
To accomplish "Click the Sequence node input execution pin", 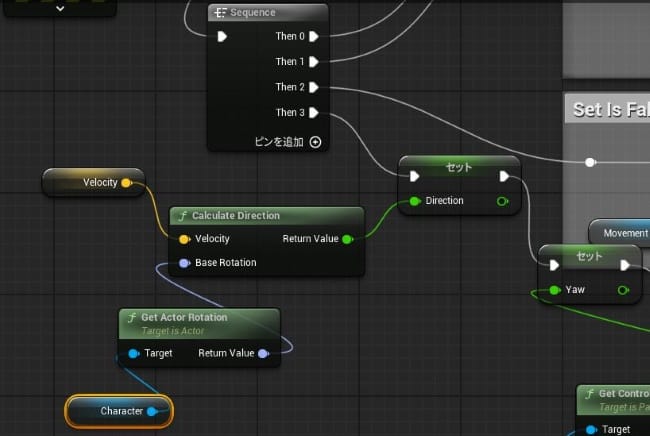I will [x=222, y=36].
